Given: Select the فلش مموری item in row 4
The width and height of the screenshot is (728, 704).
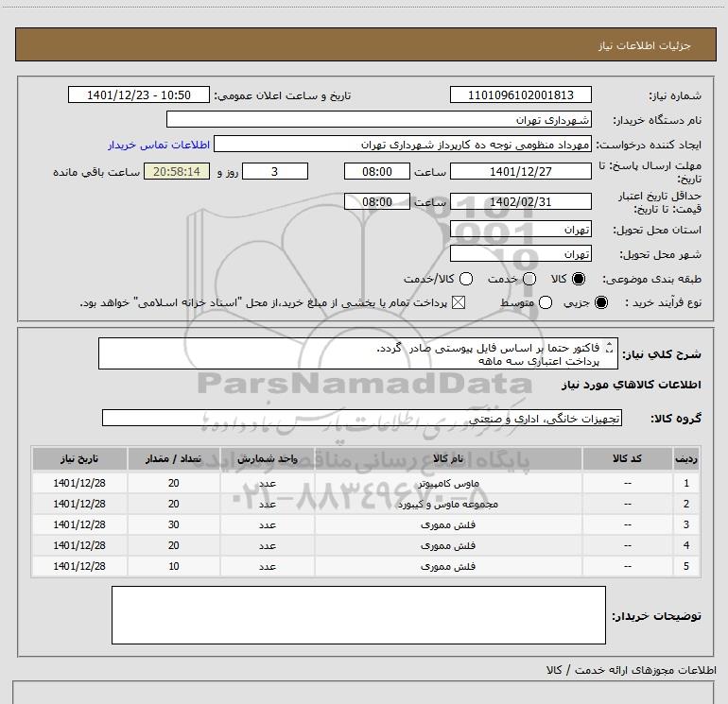Looking at the screenshot, I should (366, 546).
